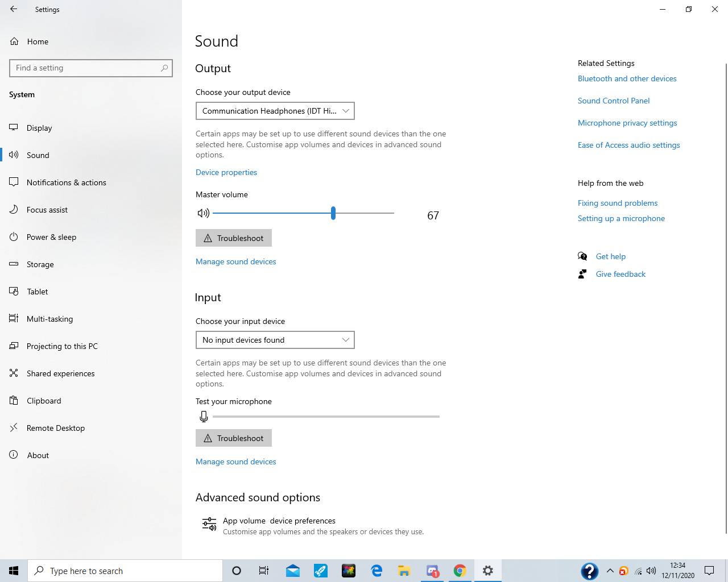
Task: Click the taskbar Type here to search box
Action: click(x=125, y=571)
